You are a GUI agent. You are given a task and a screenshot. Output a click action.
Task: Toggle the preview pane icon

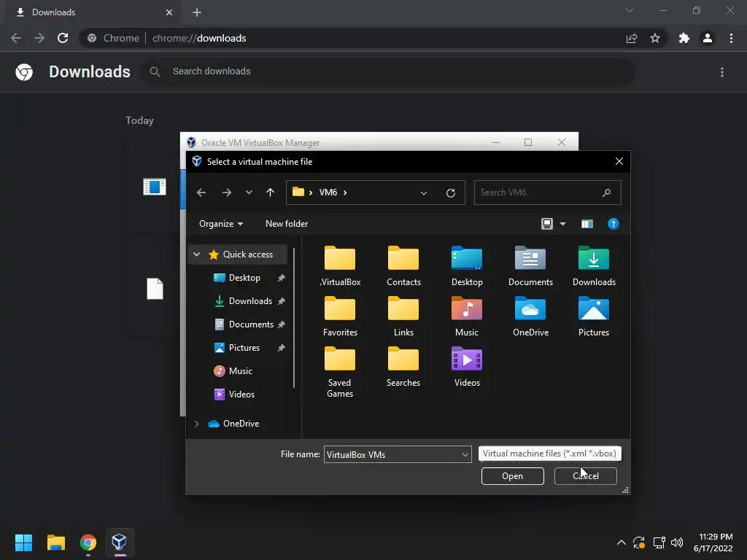[587, 224]
